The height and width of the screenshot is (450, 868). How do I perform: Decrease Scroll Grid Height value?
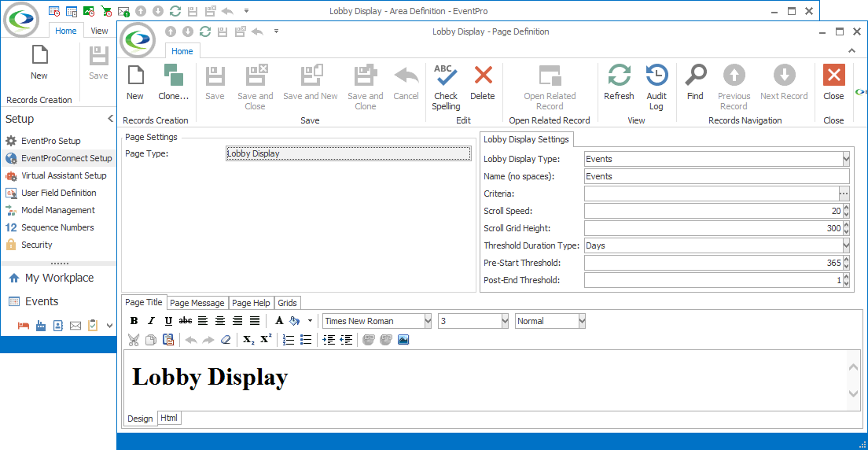click(x=847, y=231)
